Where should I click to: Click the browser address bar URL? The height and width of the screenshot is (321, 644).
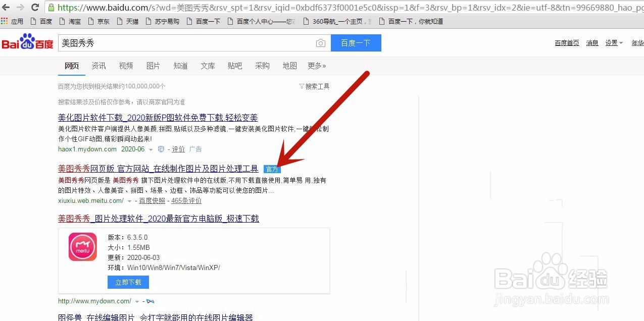pyautogui.click(x=343, y=8)
